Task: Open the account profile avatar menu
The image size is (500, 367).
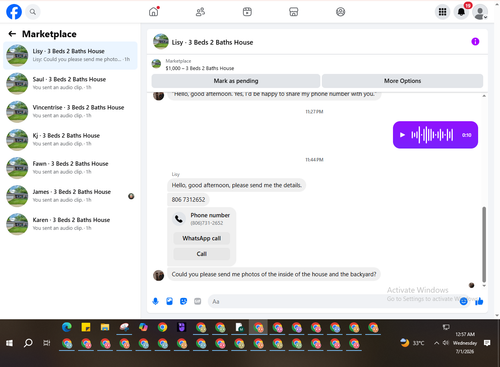Action: 480,12
